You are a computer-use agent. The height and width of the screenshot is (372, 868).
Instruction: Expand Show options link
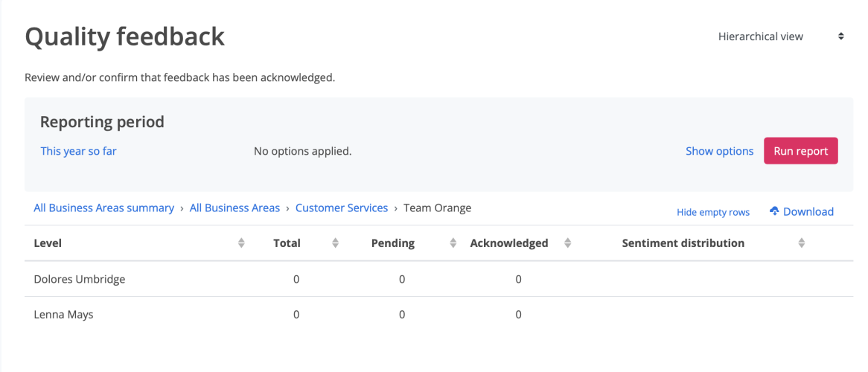pos(719,151)
